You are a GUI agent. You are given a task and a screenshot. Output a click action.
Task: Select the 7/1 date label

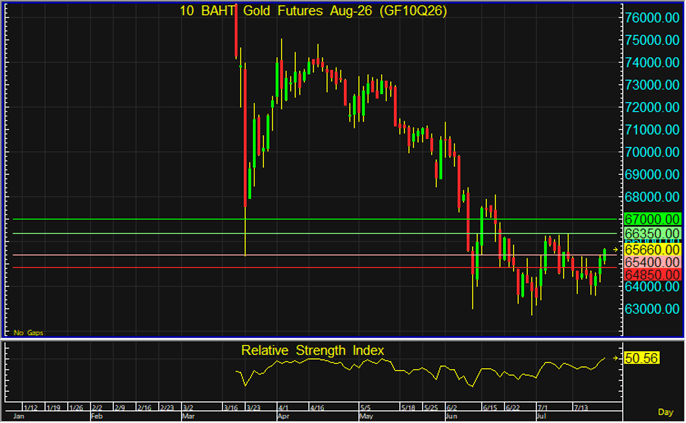coord(542,408)
